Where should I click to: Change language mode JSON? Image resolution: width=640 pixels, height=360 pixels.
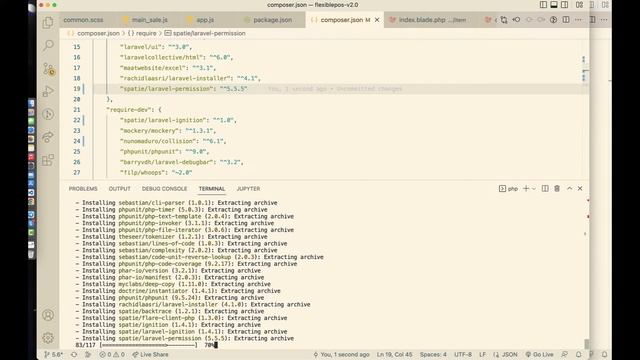pyautogui.click(x=505, y=354)
